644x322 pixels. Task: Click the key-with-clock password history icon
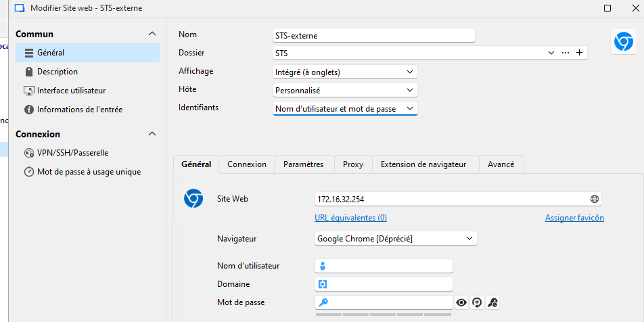pyautogui.click(x=493, y=303)
